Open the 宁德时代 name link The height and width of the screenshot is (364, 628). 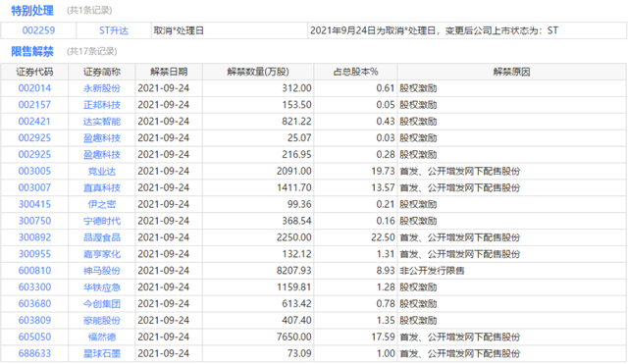(102, 221)
